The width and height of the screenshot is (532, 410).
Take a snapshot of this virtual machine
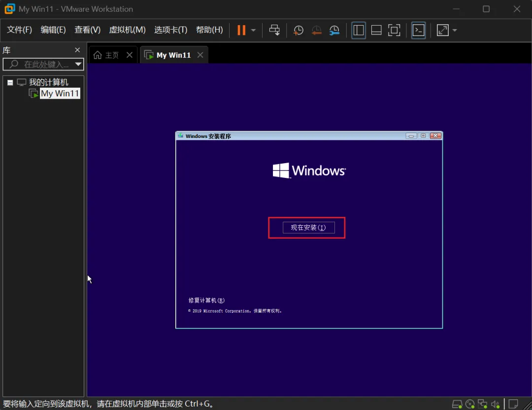[x=298, y=30]
